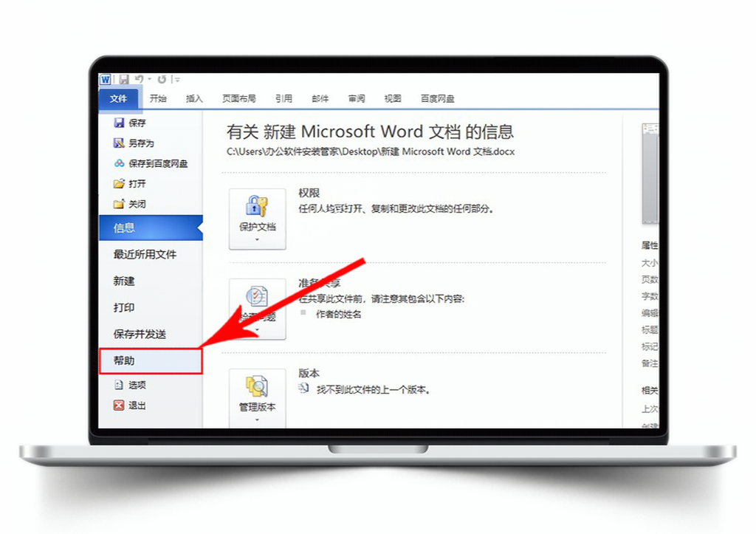The width and height of the screenshot is (756, 534).
Task: Switch to the 引用 tab
Action: 283,98
